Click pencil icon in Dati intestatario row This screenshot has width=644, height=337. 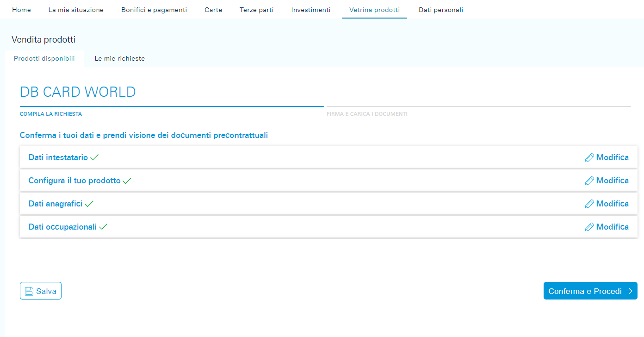point(589,158)
